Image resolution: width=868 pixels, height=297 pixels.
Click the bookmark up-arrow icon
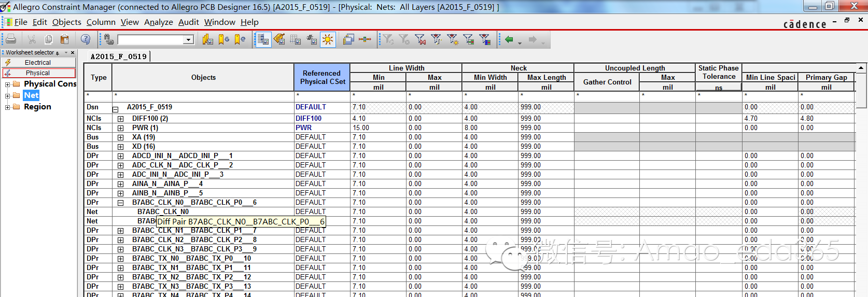tap(240, 39)
